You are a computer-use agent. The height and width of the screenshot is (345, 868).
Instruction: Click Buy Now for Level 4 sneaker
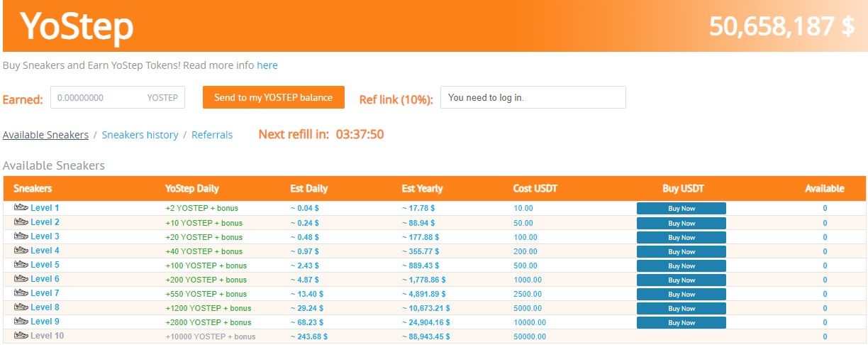(681, 251)
